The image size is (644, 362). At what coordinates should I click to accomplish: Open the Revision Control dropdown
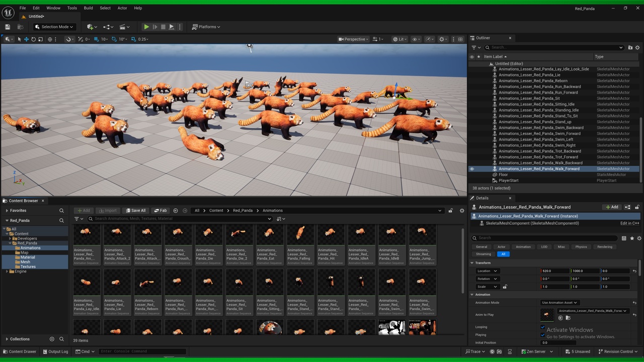coord(618,351)
